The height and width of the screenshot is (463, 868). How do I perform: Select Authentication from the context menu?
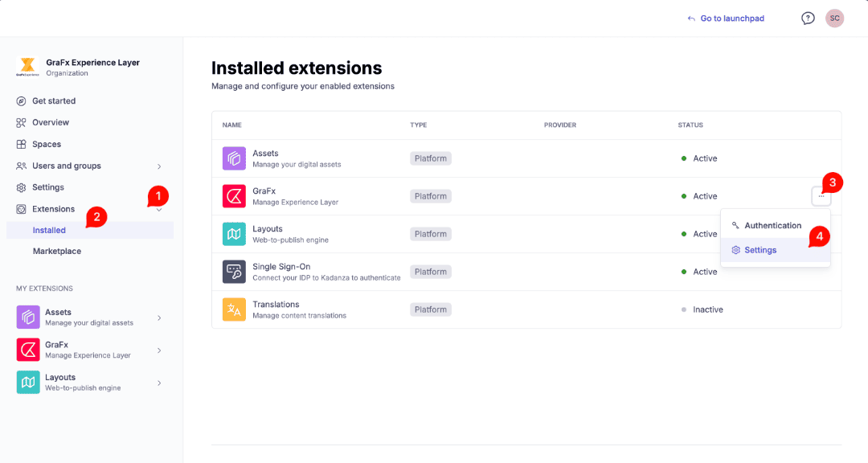776,225
